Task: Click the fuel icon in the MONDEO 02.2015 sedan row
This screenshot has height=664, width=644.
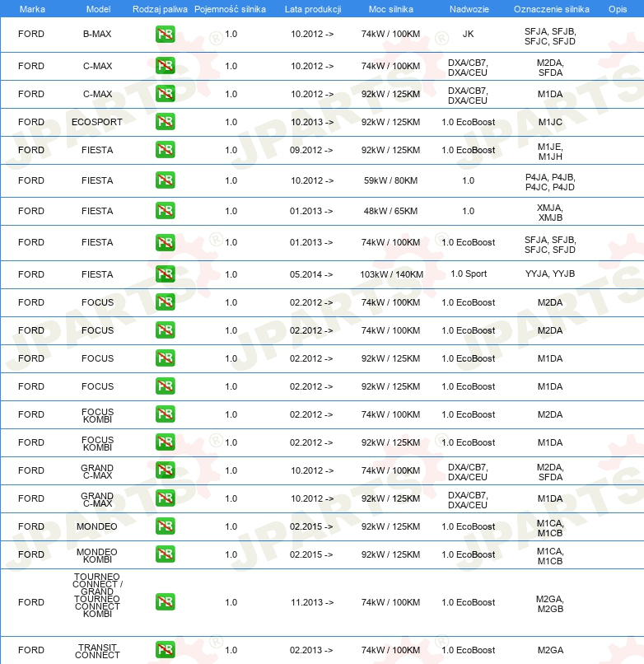Action: [x=166, y=526]
